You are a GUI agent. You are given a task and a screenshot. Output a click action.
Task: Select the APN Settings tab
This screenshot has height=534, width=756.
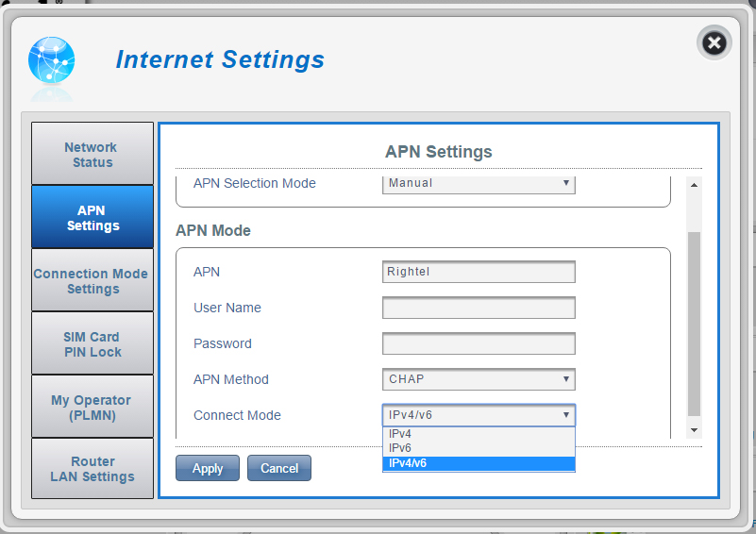(x=92, y=218)
